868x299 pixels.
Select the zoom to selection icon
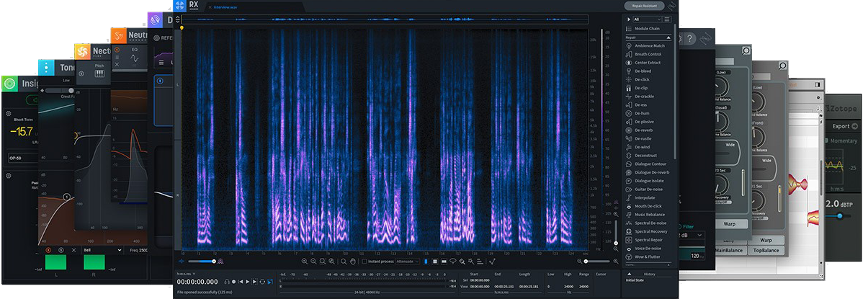pyautogui.click(x=323, y=261)
